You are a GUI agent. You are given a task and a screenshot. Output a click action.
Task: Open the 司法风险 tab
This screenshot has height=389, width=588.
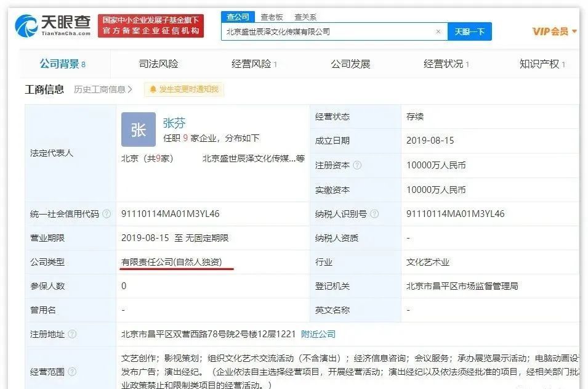tap(159, 64)
